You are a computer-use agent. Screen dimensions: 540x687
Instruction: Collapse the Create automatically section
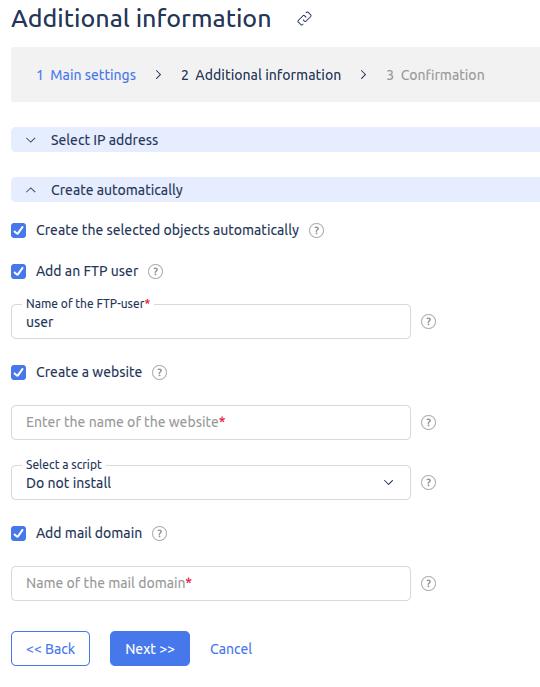coord(275,190)
